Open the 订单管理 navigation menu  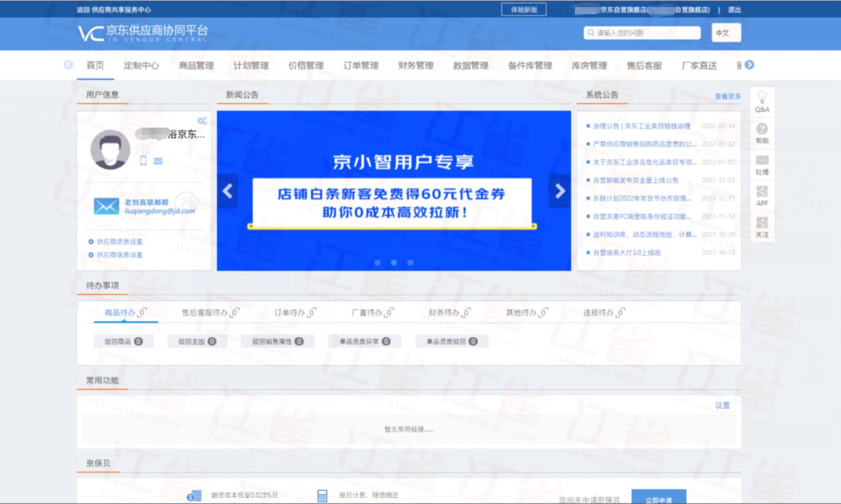click(x=361, y=66)
